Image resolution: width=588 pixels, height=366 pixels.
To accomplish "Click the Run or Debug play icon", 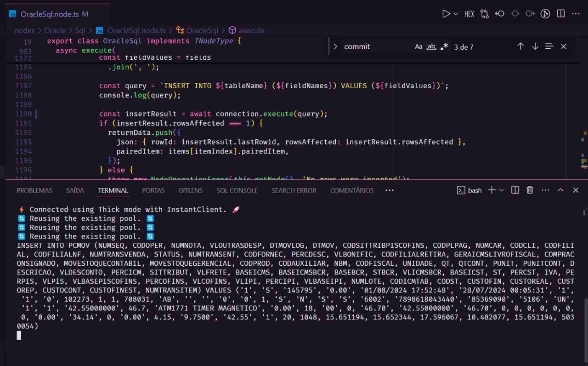I will tap(446, 14).
